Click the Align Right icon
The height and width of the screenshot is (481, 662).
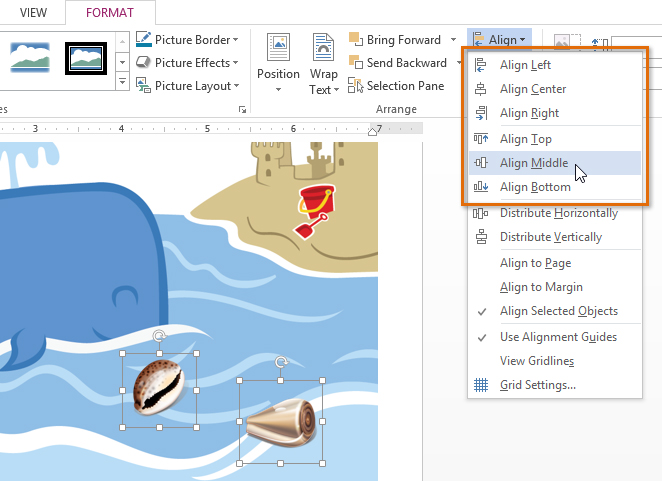tap(481, 113)
